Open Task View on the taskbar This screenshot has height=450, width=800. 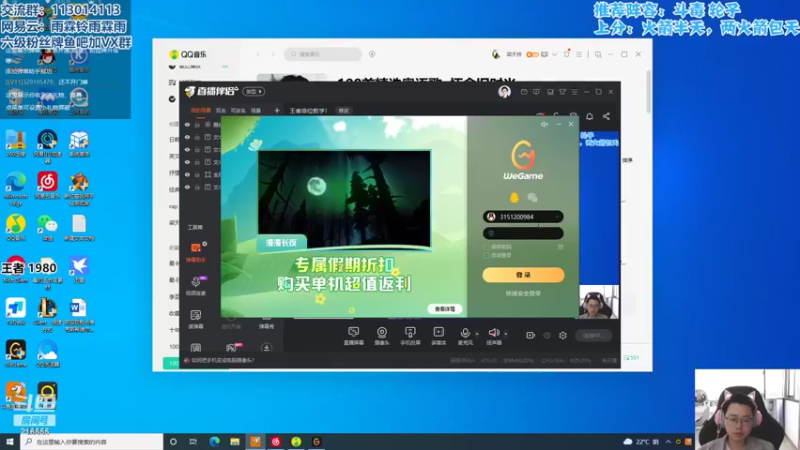193,441
